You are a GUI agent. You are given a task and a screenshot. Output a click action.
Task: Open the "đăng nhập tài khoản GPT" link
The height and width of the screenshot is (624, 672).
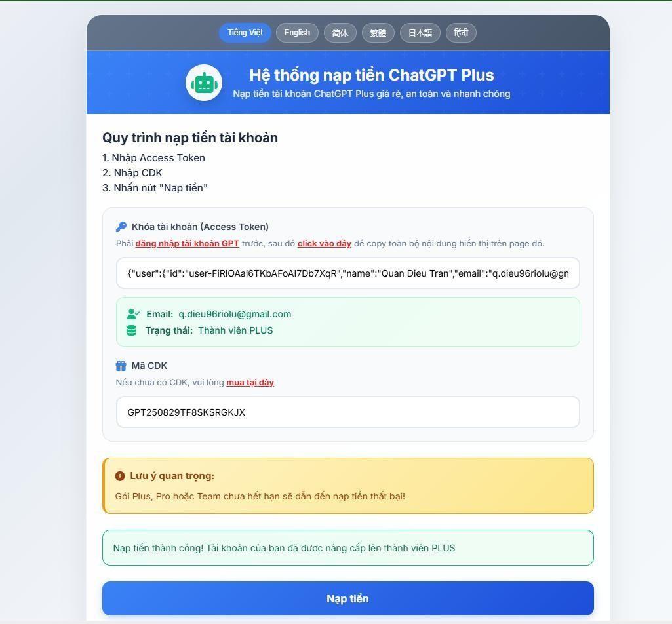187,244
